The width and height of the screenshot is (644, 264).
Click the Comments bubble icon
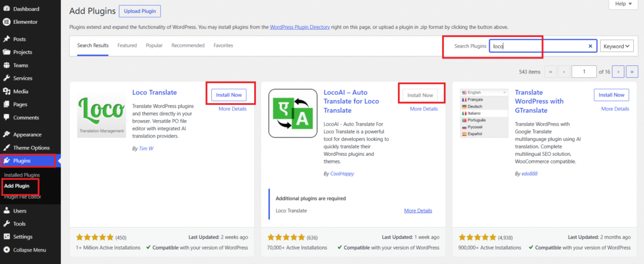click(x=6, y=118)
